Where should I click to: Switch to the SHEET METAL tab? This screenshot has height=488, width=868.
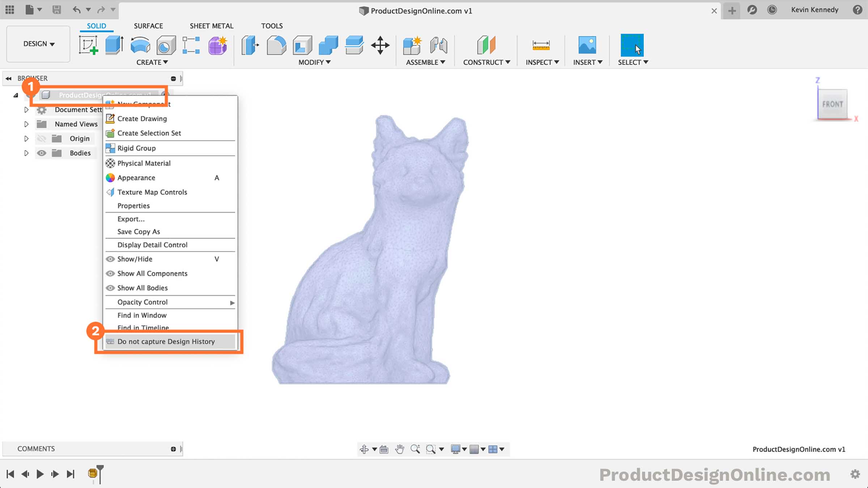(212, 26)
